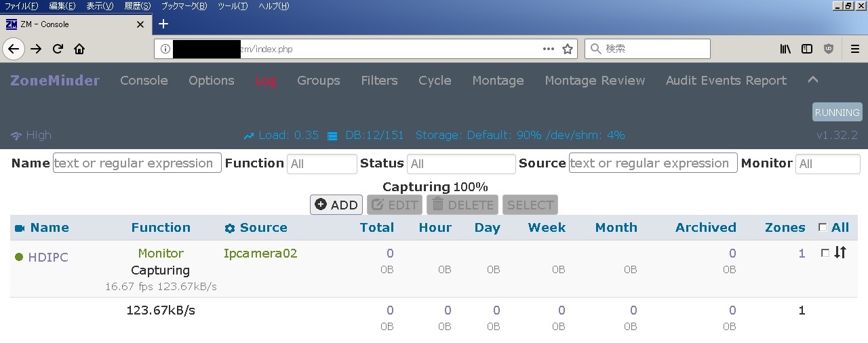Tick the HDIPC monitor checkbox
Viewport: 868px width, 343px height.
[825, 253]
